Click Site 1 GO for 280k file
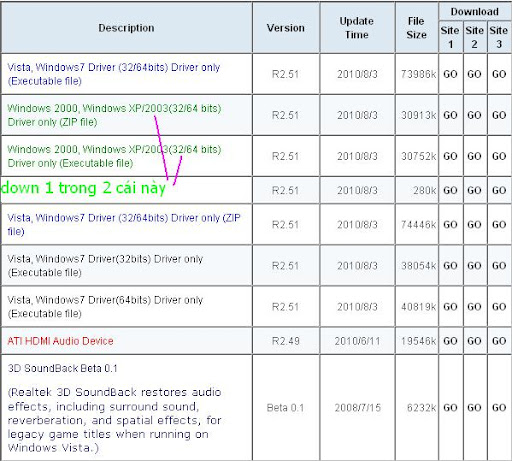512x461 pixels. pos(450,190)
